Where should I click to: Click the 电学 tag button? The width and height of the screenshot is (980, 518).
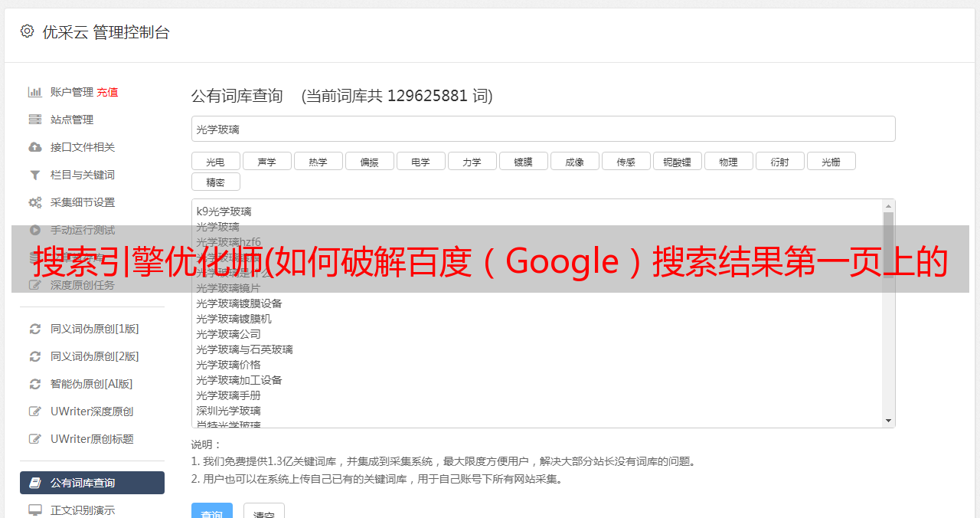pos(420,161)
